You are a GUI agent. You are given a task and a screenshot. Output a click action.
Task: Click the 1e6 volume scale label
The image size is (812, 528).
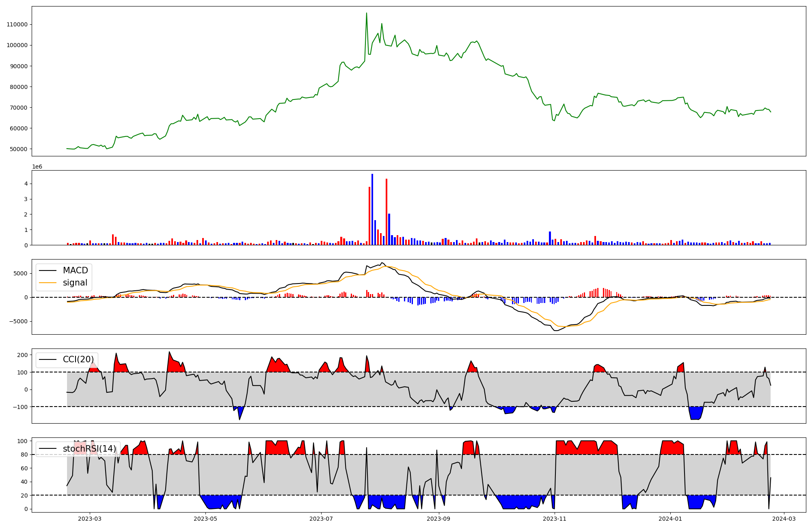coord(37,167)
